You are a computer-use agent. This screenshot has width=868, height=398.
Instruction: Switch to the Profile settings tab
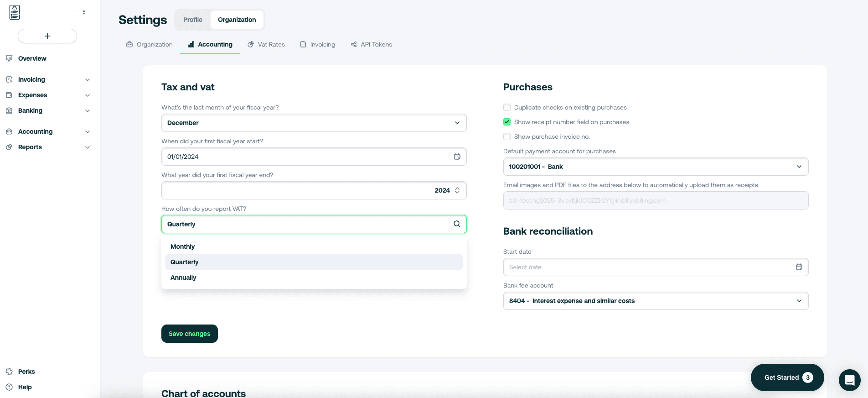[193, 20]
